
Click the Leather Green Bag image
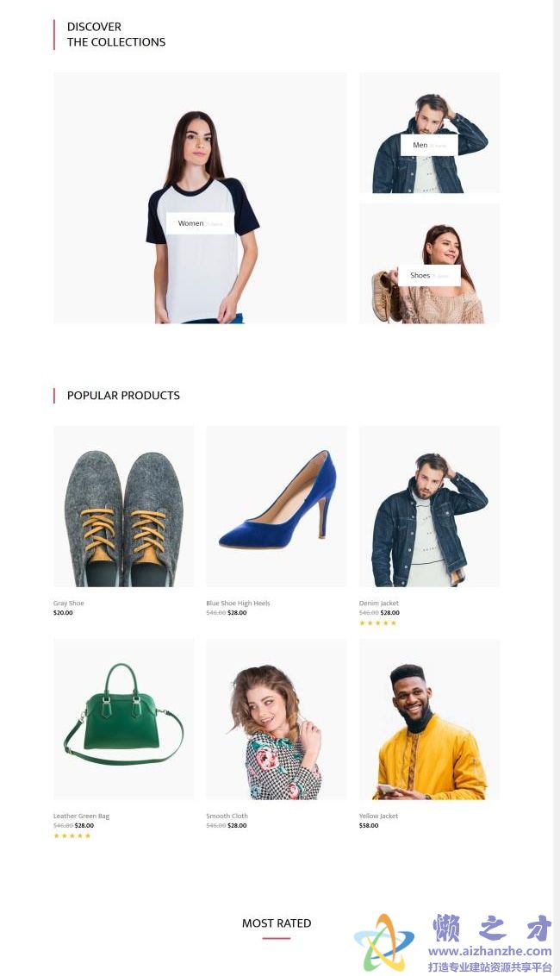point(124,720)
